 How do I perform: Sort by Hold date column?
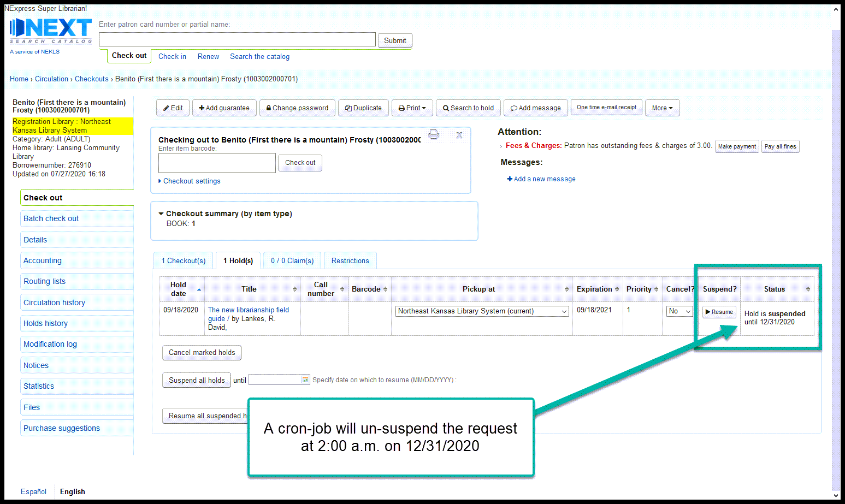coord(182,289)
